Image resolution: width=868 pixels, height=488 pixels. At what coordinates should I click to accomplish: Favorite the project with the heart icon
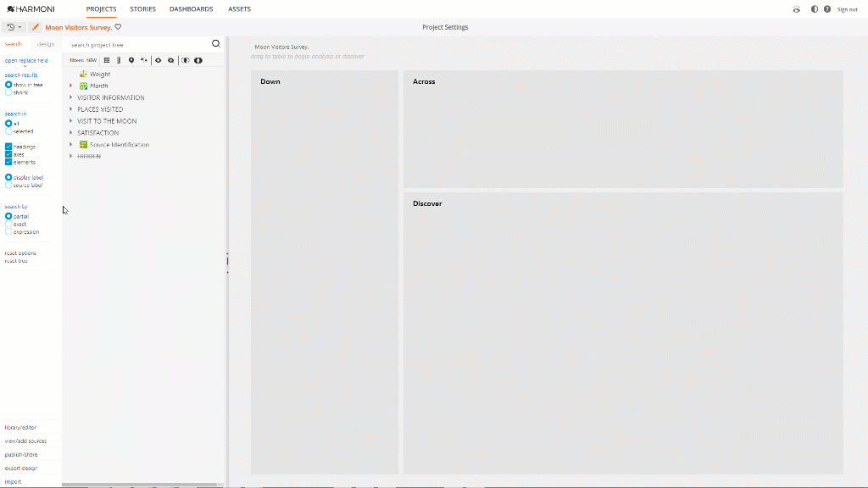point(118,26)
